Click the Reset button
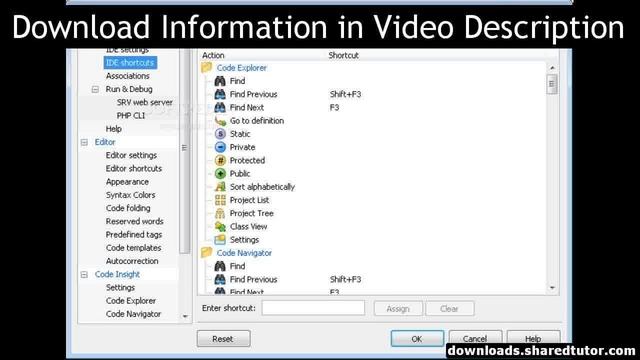This screenshot has width=640, height=360. click(223, 339)
